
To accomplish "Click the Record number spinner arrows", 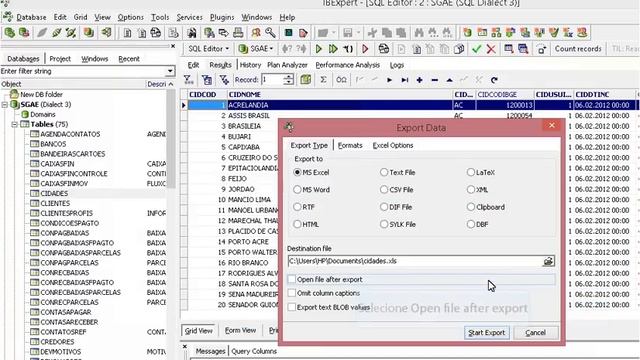I will coord(289,80).
